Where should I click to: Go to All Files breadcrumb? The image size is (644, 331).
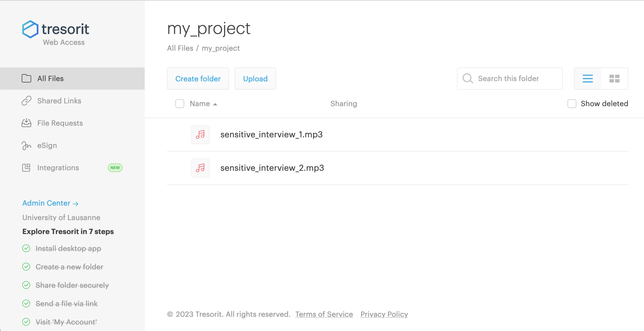[180, 48]
